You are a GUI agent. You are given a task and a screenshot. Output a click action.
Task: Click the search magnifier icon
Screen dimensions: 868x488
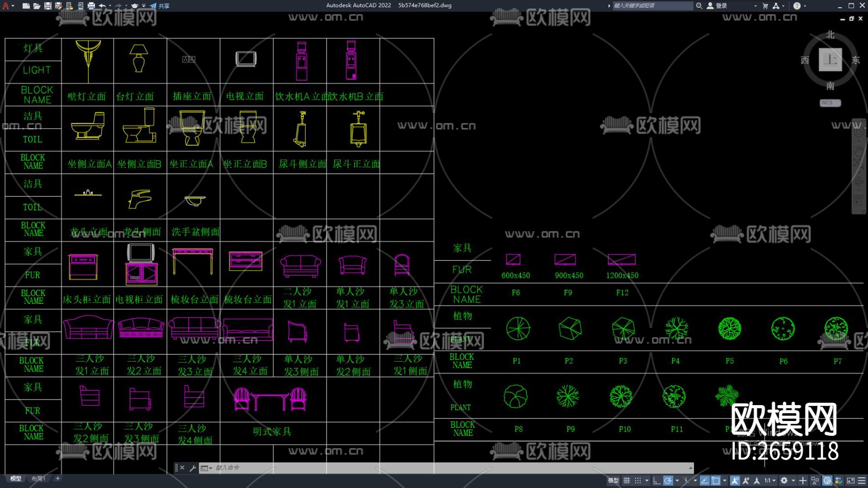coord(699,6)
